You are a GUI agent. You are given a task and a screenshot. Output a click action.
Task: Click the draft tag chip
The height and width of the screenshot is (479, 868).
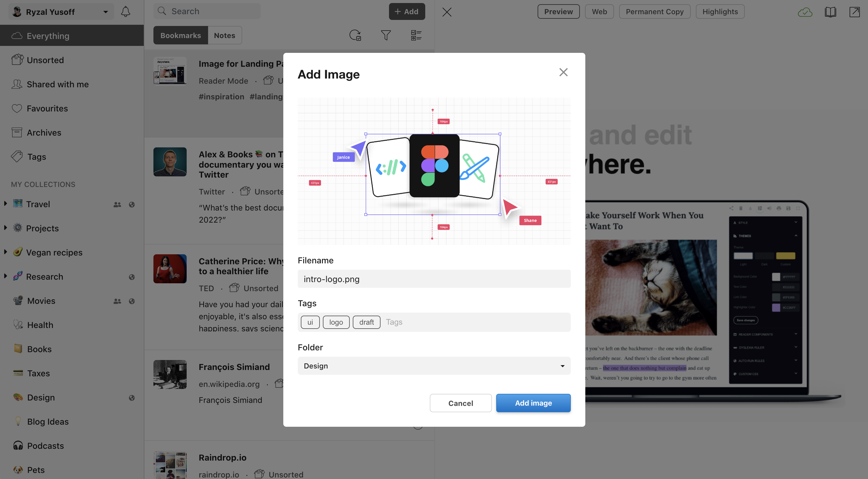point(366,322)
